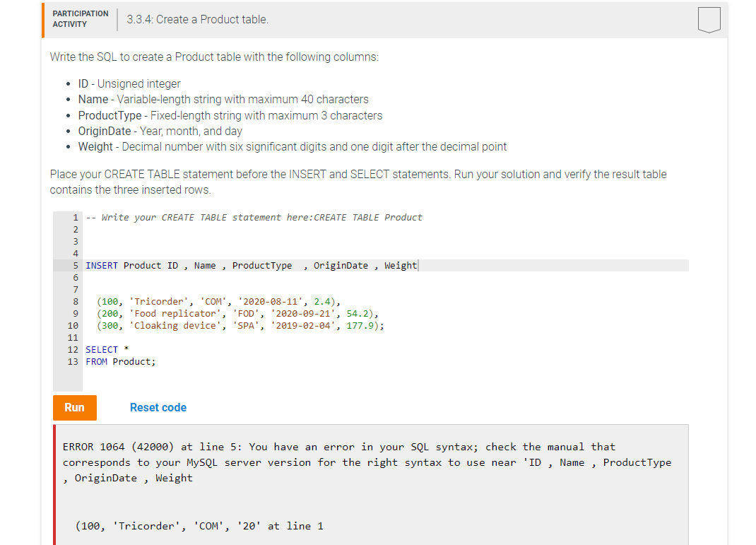Click the SELECT * statement on line 12

[106, 348]
